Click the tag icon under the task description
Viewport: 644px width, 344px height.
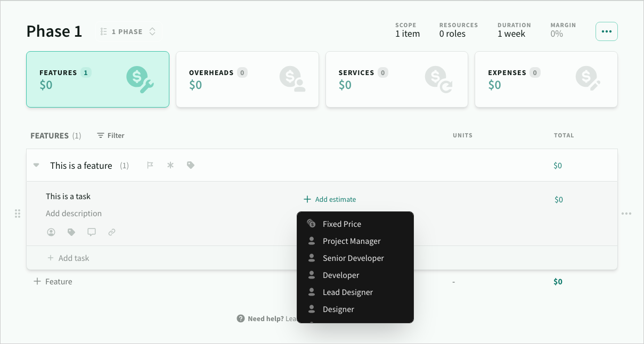pos(71,232)
